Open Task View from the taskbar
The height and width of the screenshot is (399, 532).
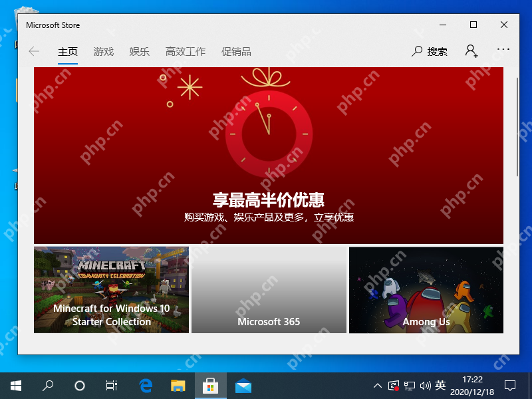point(112,384)
